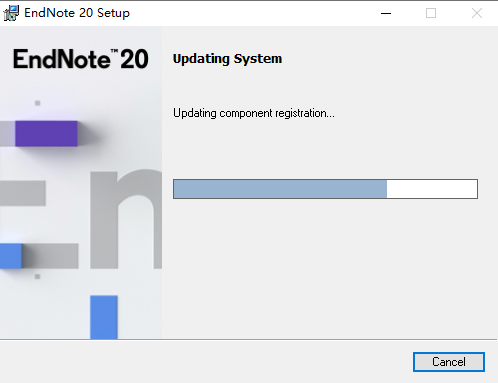Click the unfilled end of the progress bar
498x383 pixels.
click(432, 189)
